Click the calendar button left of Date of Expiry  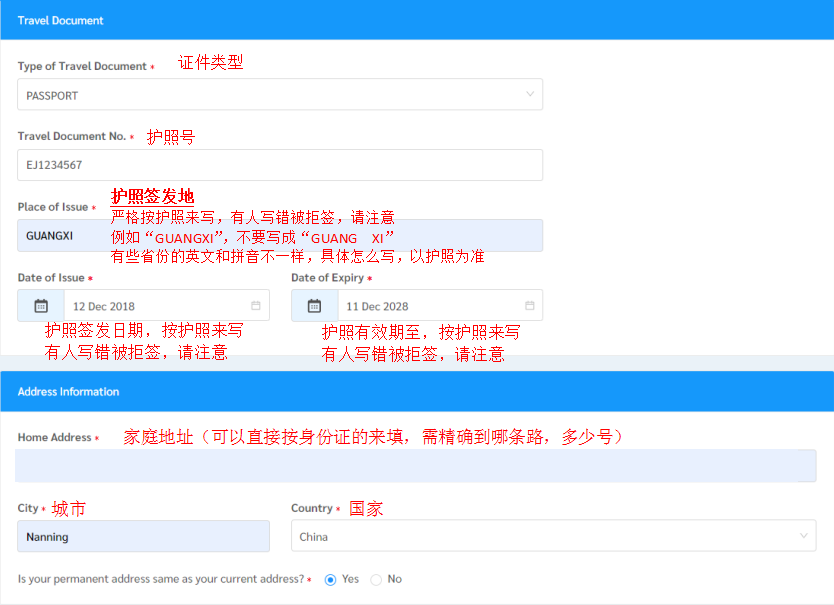tap(314, 306)
